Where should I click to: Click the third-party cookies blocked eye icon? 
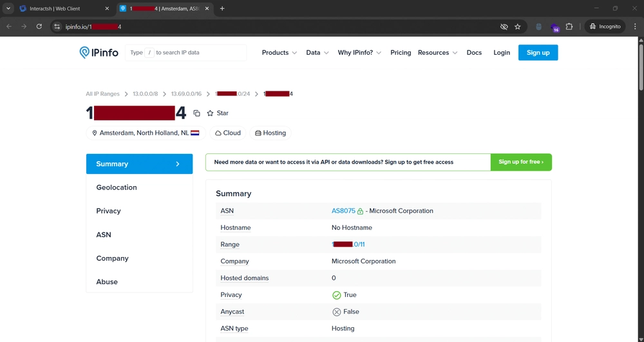[x=504, y=26]
